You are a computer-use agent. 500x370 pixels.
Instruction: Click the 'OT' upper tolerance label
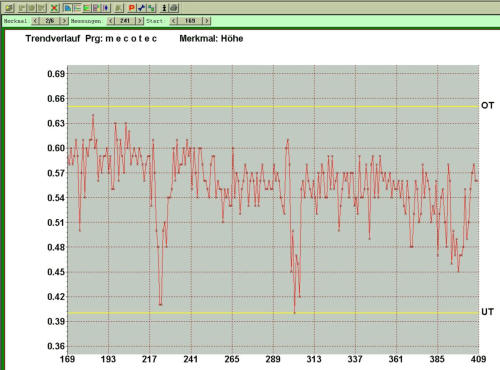pos(487,106)
